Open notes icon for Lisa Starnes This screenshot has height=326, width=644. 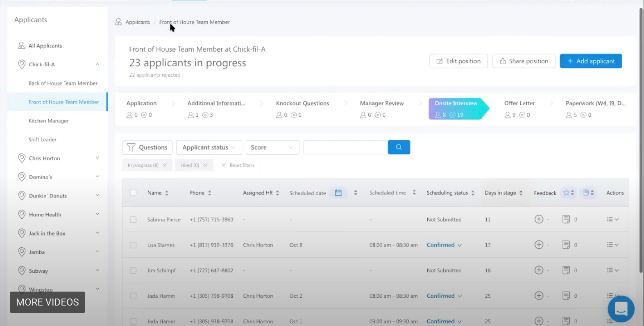pos(566,245)
